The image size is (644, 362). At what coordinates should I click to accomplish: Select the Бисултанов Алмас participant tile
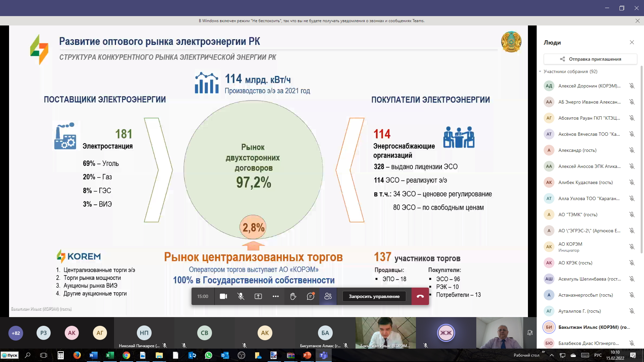pos(325,333)
